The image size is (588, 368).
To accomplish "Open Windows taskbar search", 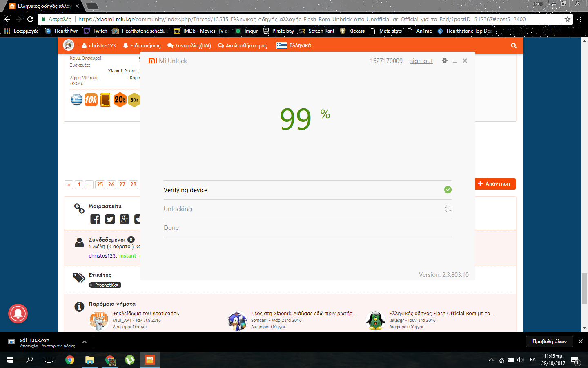I will pos(29,360).
